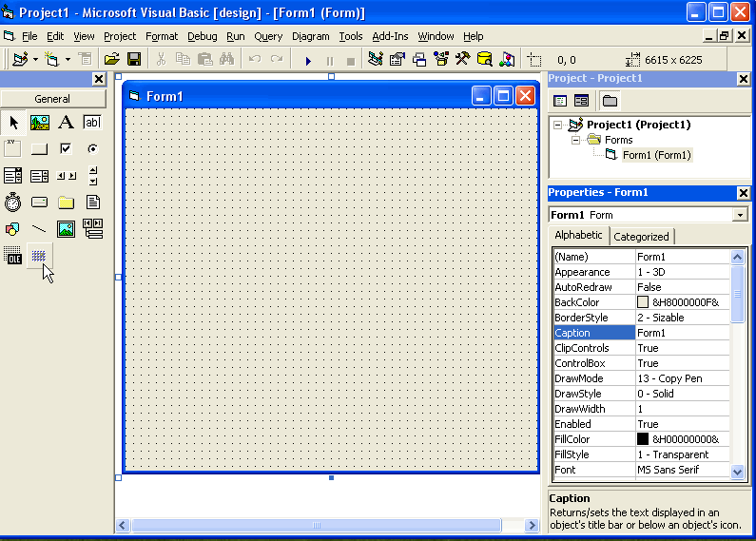Click the BorderStyle value 2 - Sizable
The height and width of the screenshot is (541, 756).
click(x=661, y=318)
